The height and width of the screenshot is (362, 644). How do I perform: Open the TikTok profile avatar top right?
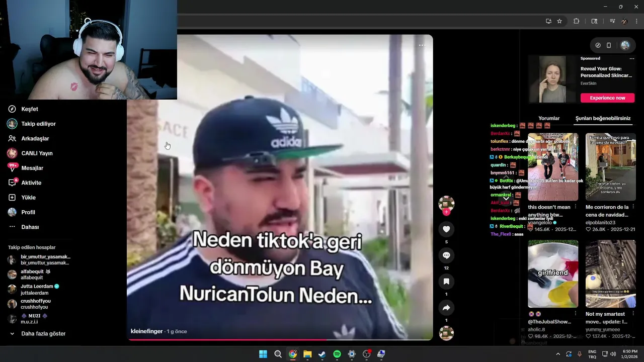pyautogui.click(x=625, y=45)
